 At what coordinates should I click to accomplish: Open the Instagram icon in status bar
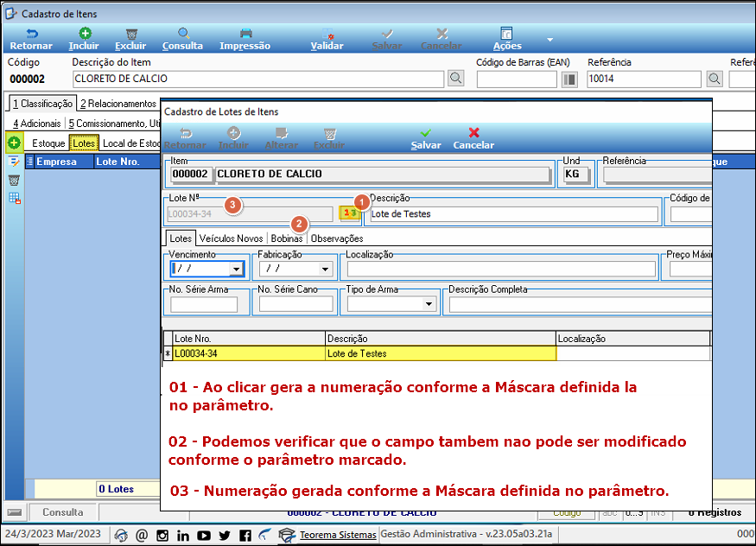point(162,536)
